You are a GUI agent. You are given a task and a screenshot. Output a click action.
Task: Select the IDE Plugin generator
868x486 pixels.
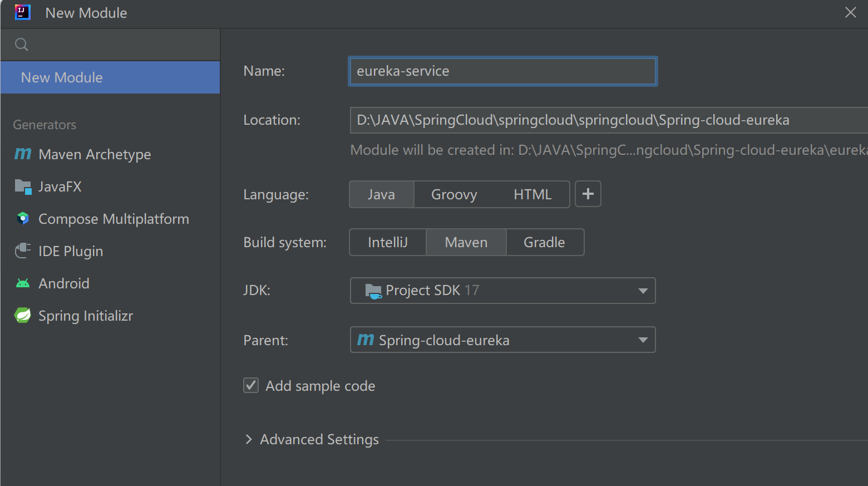[x=110, y=251]
